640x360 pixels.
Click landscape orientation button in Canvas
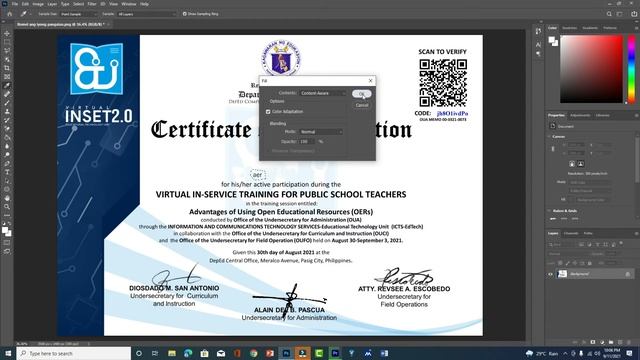pyautogui.click(x=580, y=164)
